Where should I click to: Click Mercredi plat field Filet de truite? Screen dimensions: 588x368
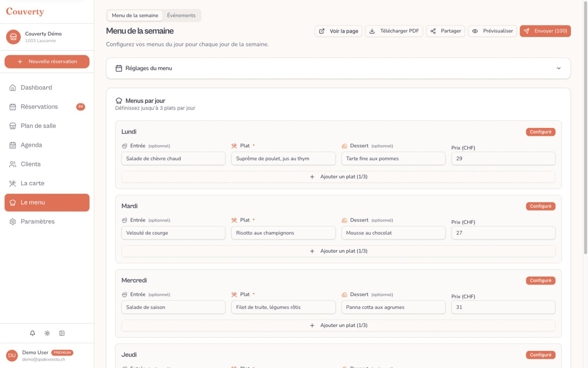point(283,307)
